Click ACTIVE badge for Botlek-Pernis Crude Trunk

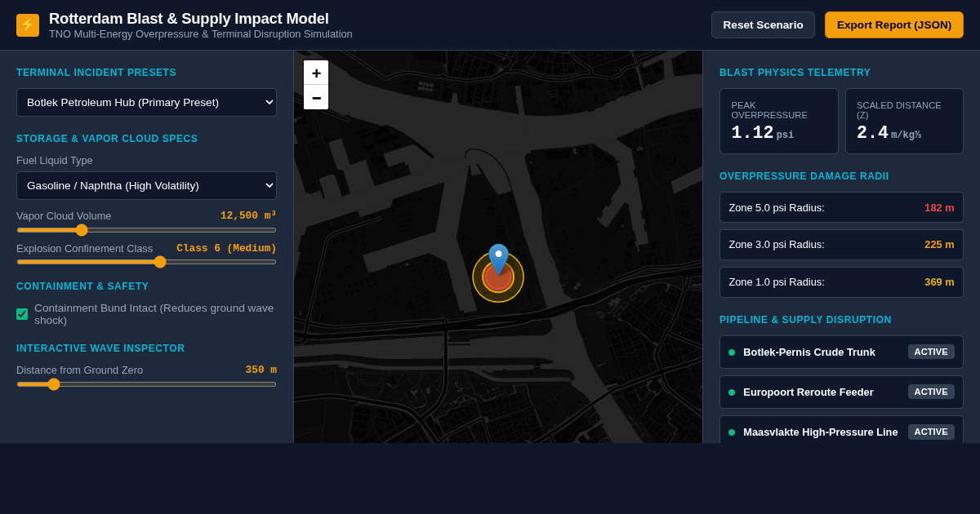[x=931, y=352]
